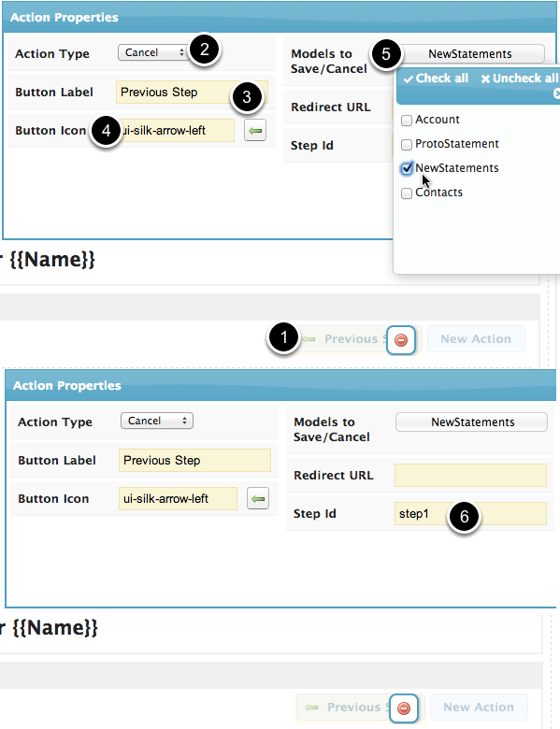
Task: Click the checkmark Check all icon
Action: (409, 79)
